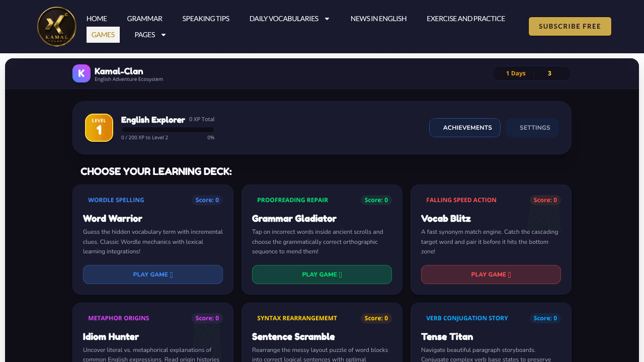Expand the Daily Vocabularies dropdown arrow
This screenshot has height=362, width=644.
coord(327,19)
